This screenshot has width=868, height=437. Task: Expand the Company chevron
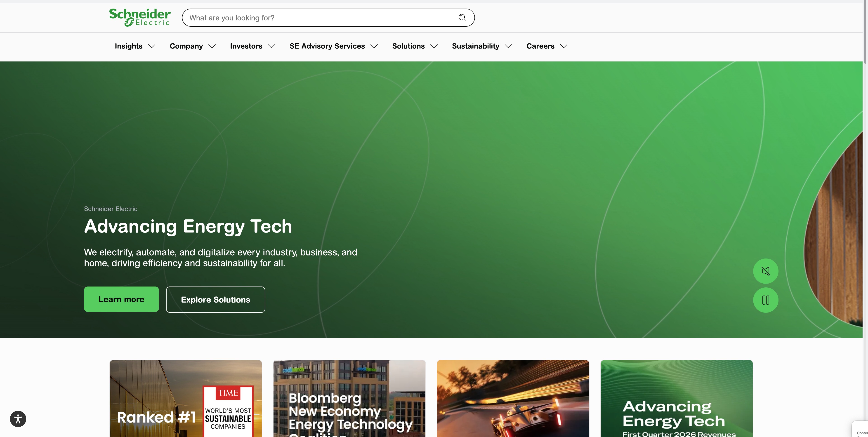212,46
